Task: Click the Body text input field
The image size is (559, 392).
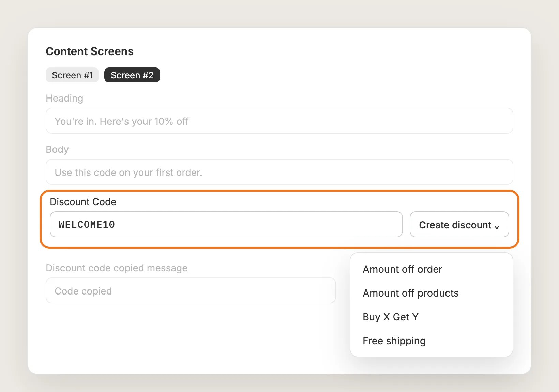Action: 279,172
